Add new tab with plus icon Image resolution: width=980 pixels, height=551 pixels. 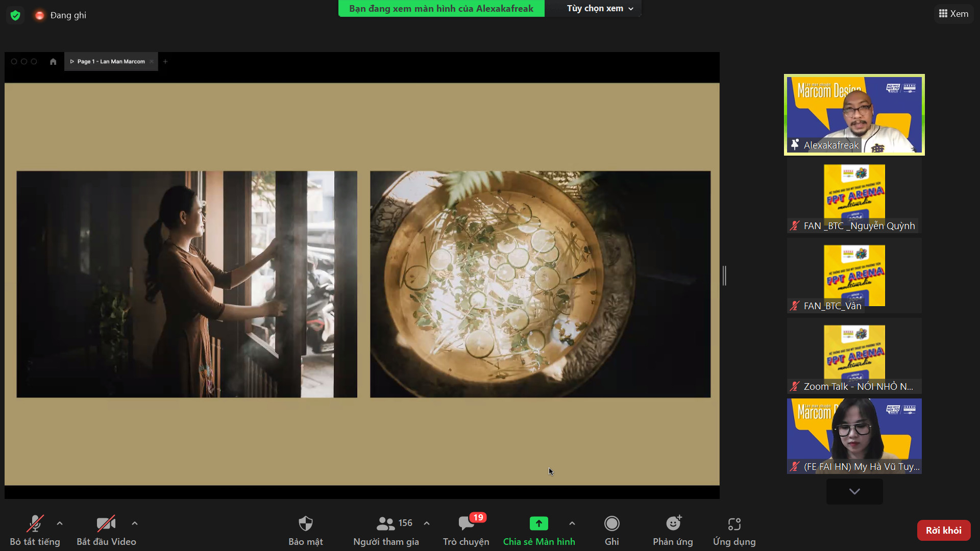pos(165,62)
